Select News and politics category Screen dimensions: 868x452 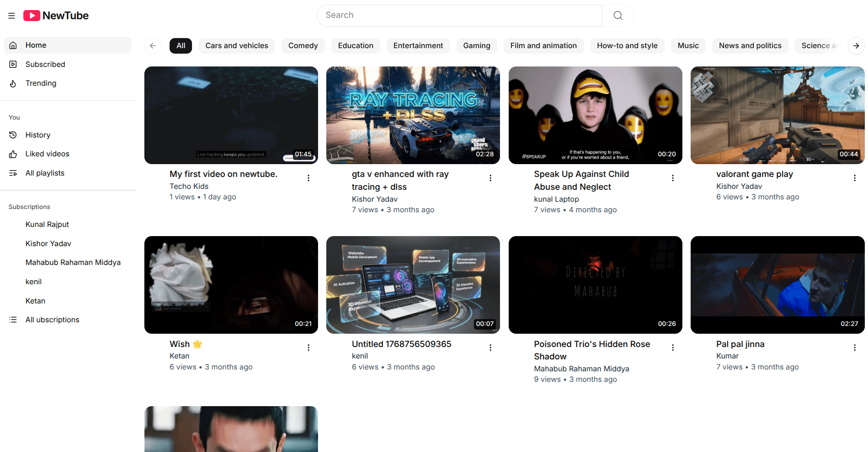(750, 46)
